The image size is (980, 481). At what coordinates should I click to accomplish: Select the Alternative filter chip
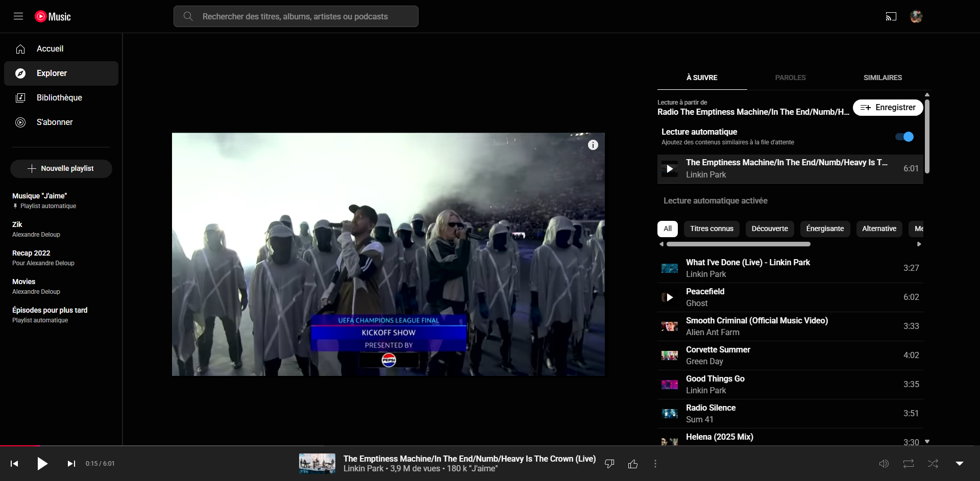click(x=879, y=229)
